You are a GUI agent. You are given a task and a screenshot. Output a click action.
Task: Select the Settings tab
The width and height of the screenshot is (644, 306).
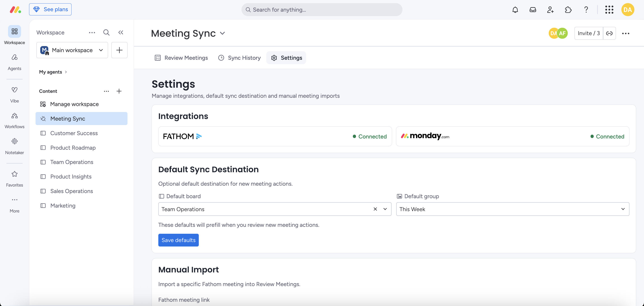(x=286, y=58)
